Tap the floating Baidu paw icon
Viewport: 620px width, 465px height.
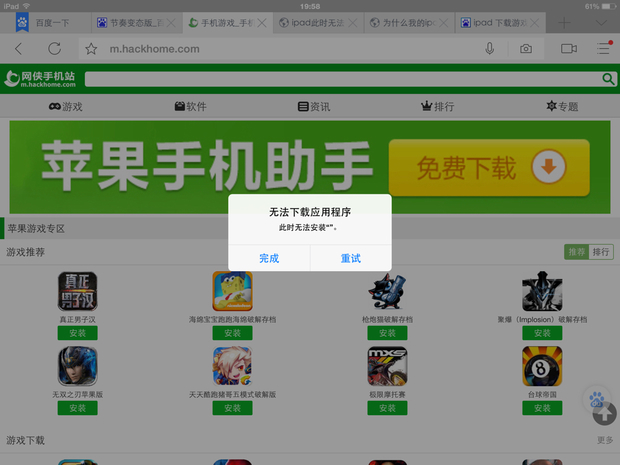coord(596,399)
